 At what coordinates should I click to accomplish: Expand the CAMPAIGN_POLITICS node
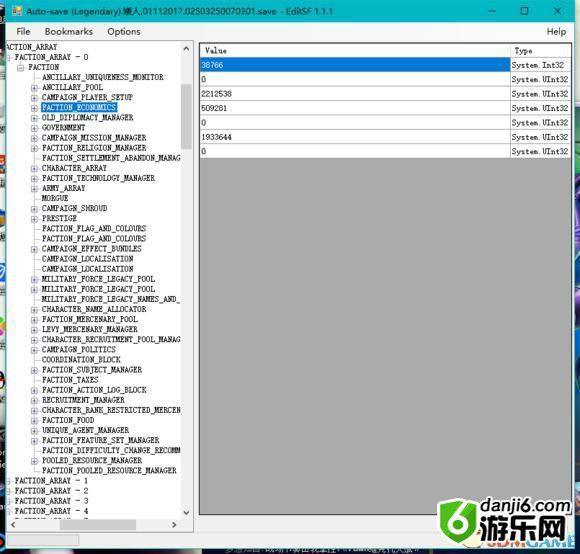(x=34, y=350)
